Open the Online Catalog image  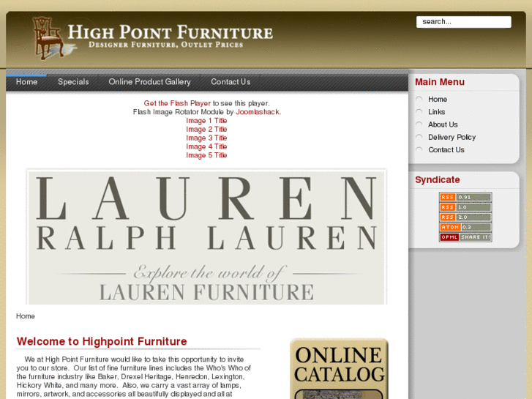pos(339,368)
